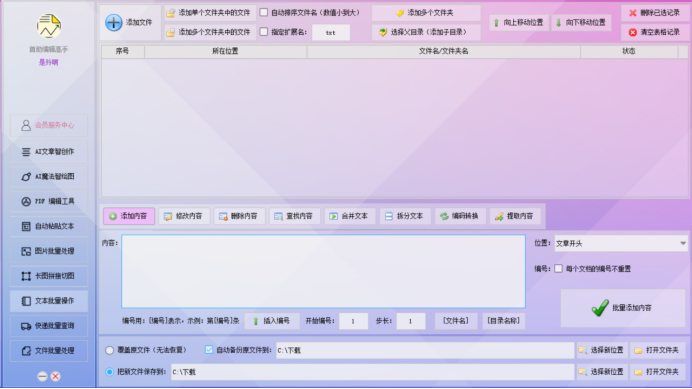Enable 指定扩展名 checkbox

(x=263, y=32)
